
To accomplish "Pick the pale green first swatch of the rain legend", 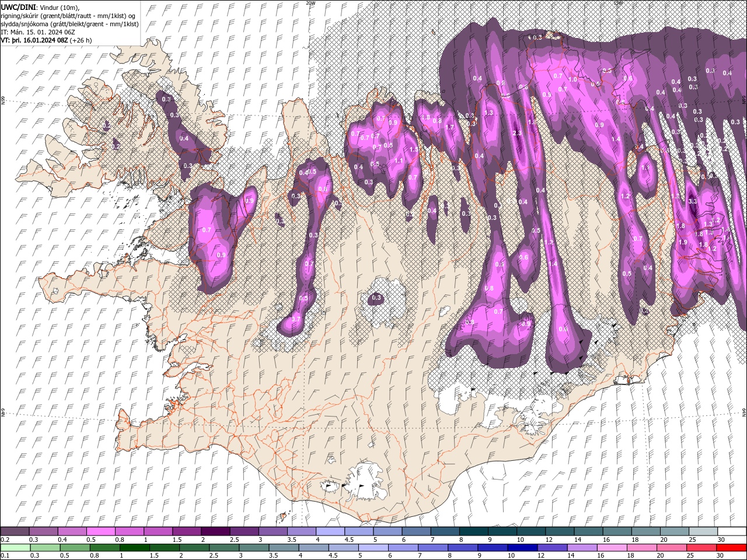I will [x=15, y=548].
